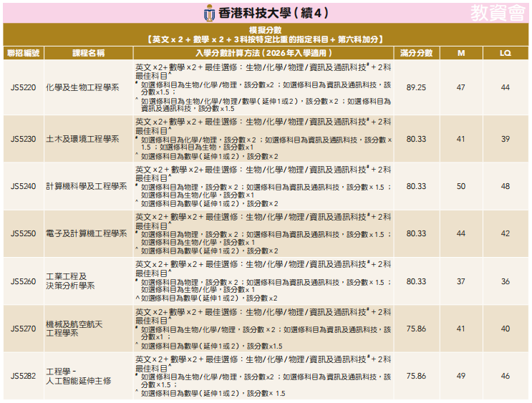Click LQ value 44 in JS5220 row
This screenshot has width=532, height=403.
click(506, 87)
